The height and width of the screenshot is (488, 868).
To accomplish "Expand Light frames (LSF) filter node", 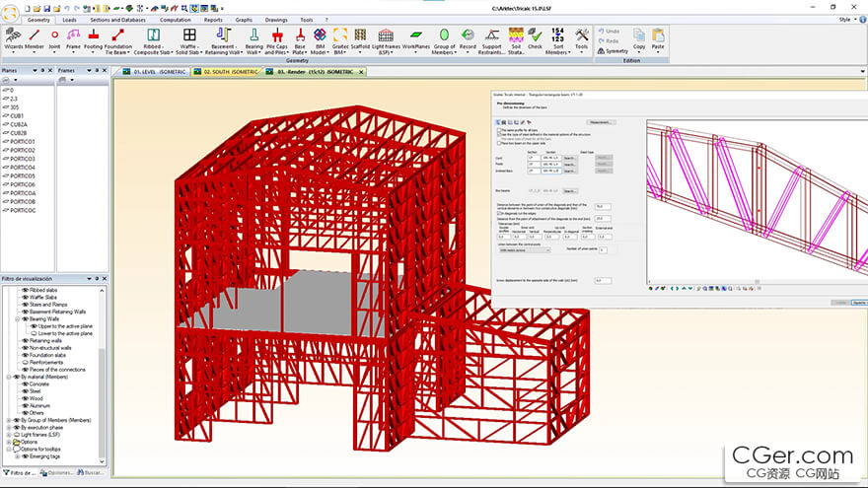I will point(9,435).
